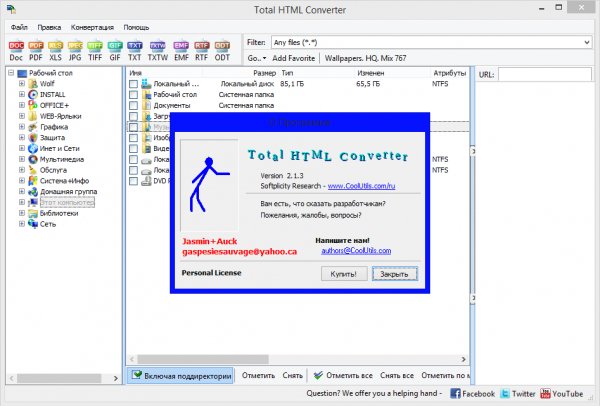Viewport: 600px width, 406px height.
Task: Click the Сеть network icon
Action: pyautogui.click(x=33, y=224)
